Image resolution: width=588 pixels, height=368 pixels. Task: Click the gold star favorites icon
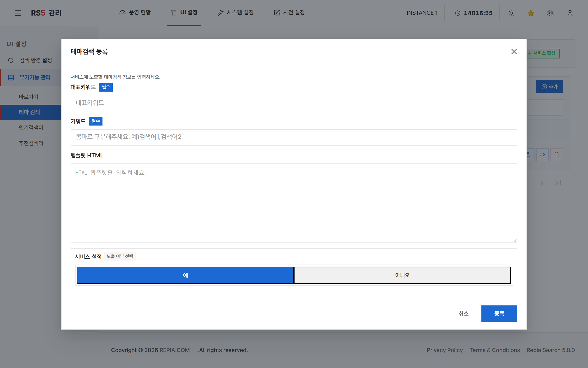point(531,13)
